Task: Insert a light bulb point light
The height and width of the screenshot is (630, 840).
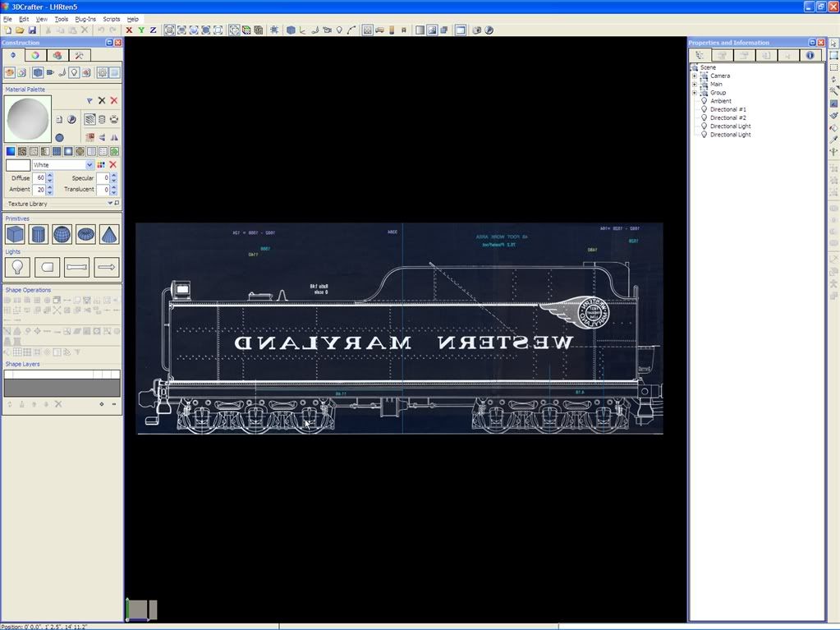Action: pyautogui.click(x=17, y=267)
